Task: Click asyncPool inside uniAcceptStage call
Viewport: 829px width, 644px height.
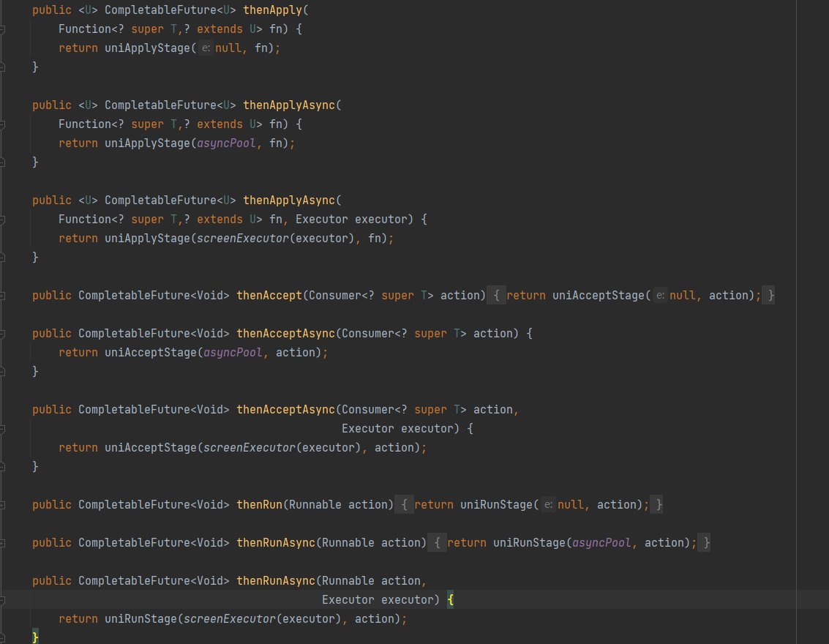Action: tap(233, 353)
